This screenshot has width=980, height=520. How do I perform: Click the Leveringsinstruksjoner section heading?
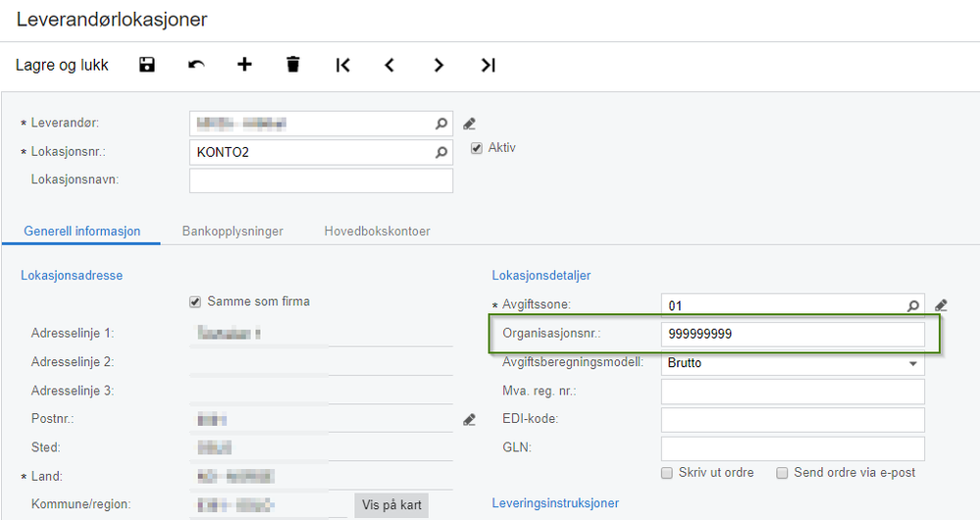555,503
